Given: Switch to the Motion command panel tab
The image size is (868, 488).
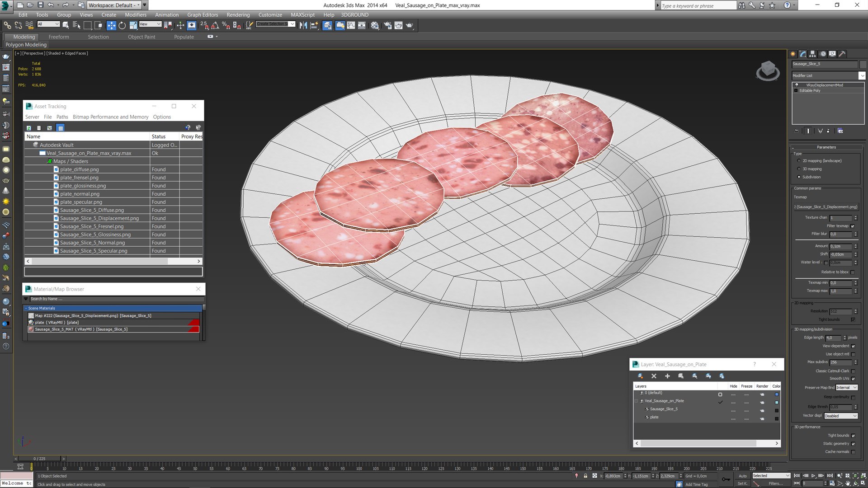Looking at the screenshot, I should pyautogui.click(x=823, y=54).
